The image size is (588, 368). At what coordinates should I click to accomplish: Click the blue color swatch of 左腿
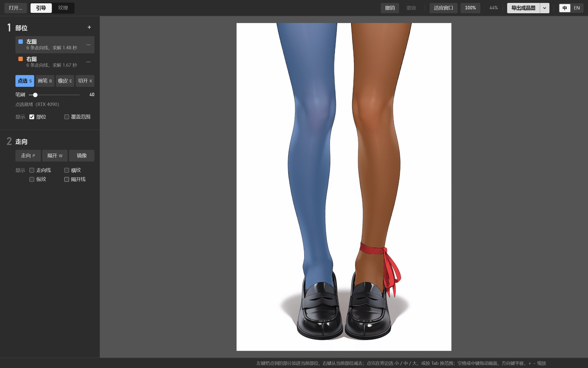coord(21,42)
